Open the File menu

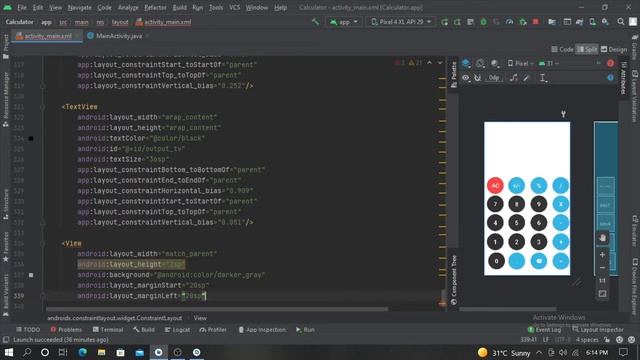[22, 7]
